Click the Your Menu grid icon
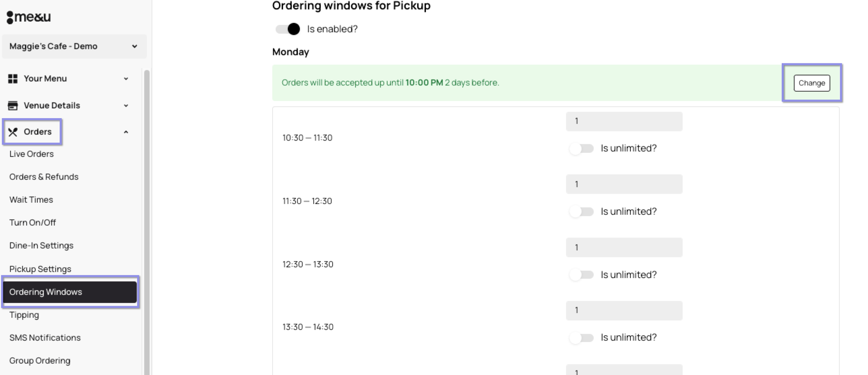868x375 pixels. point(13,79)
